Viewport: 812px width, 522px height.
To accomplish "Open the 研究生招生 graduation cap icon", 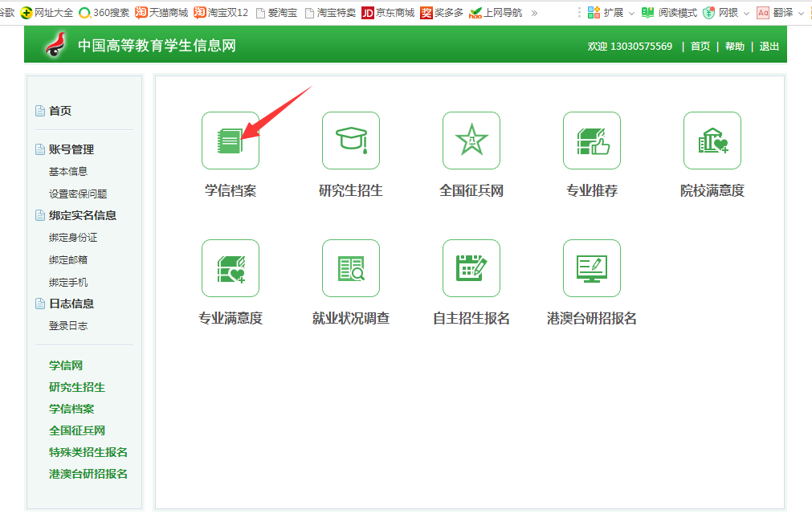I will (351, 141).
